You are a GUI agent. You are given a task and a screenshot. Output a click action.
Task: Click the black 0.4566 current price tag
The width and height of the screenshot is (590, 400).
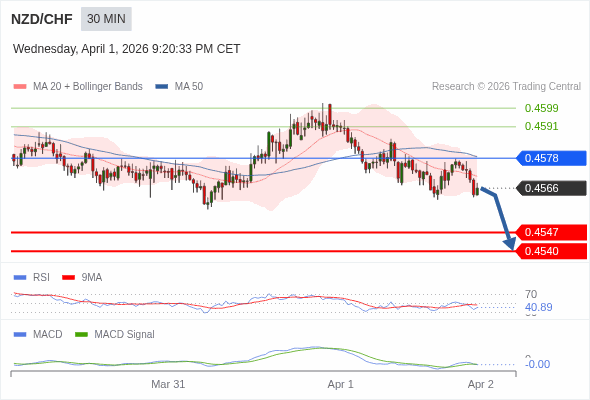551,188
